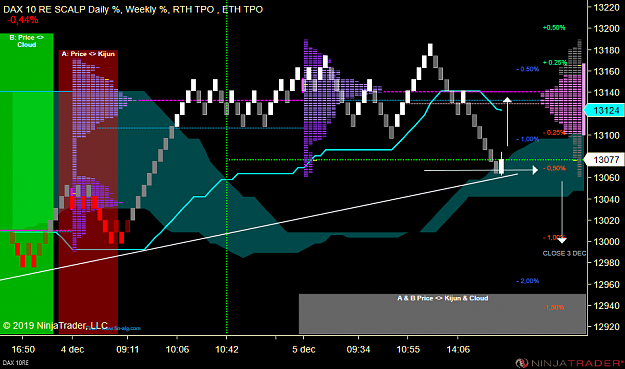The height and width of the screenshot is (369, 625).
Task: Click the green +0,50% level label
Action: pos(554,27)
